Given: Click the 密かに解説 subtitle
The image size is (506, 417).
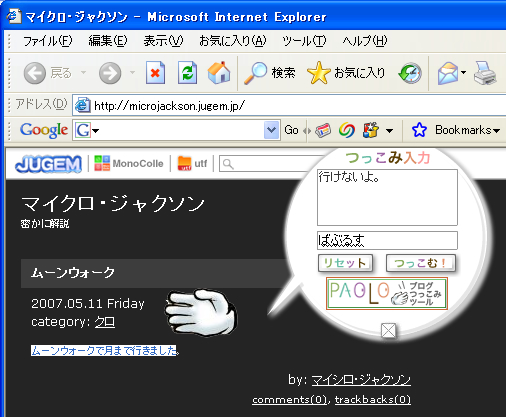Looking at the screenshot, I should pos(45,224).
